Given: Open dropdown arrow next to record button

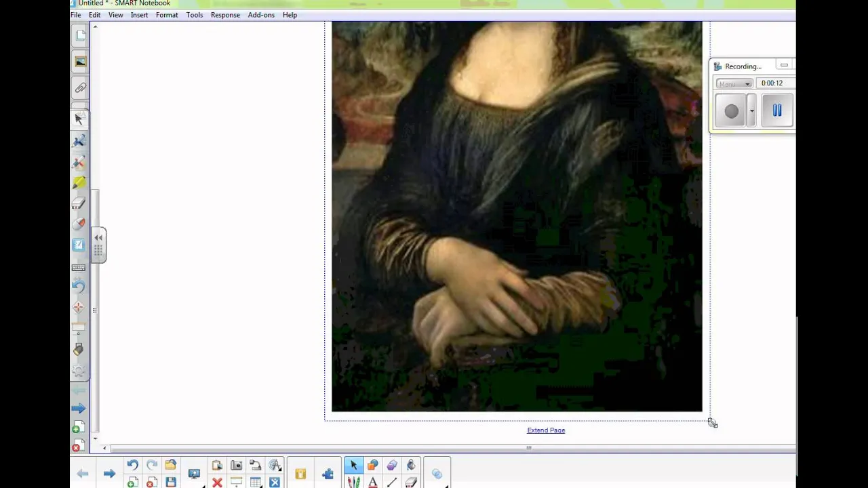Looking at the screenshot, I should [x=751, y=112].
